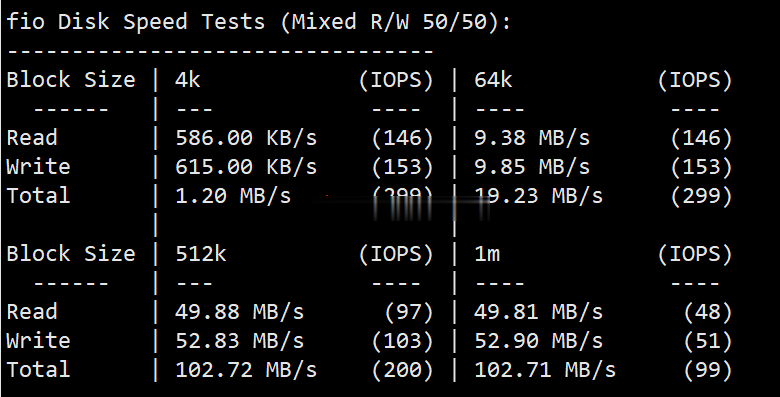Click the 1m block size header
780x397 pixels.
(487, 254)
